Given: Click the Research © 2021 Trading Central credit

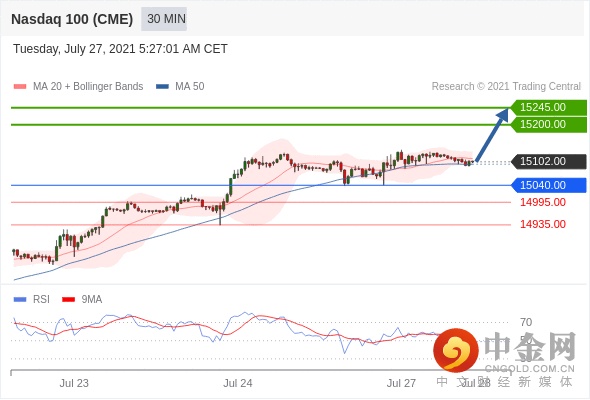Looking at the screenshot, I should tap(506, 87).
